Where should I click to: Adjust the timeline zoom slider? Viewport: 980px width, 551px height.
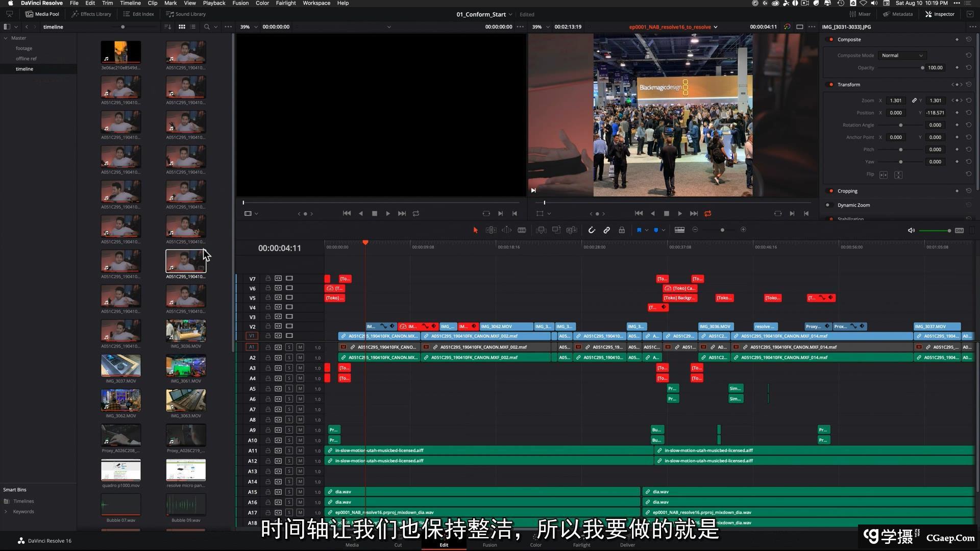pyautogui.click(x=722, y=230)
